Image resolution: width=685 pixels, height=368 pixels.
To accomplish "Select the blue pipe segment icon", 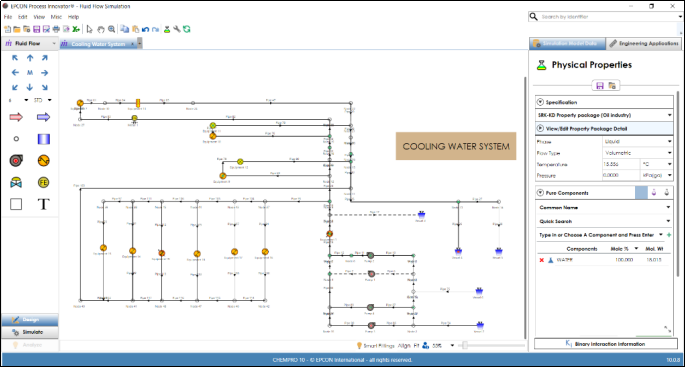I will click(x=43, y=139).
